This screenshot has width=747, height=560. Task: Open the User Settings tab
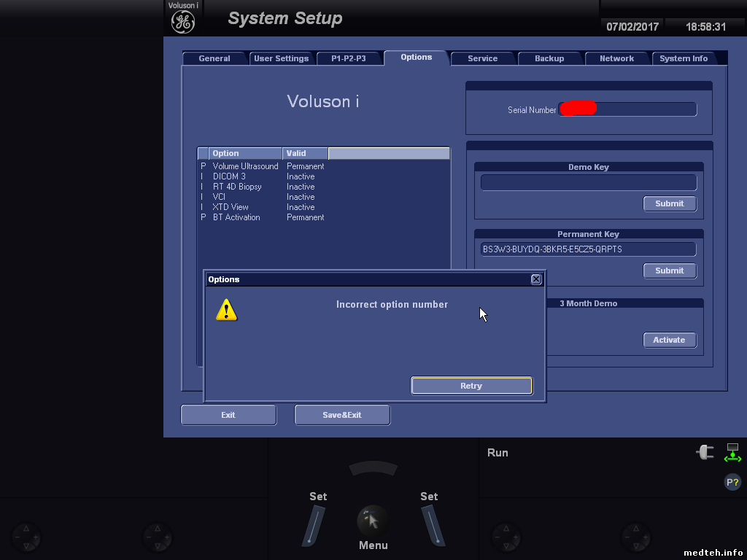pyautogui.click(x=282, y=58)
